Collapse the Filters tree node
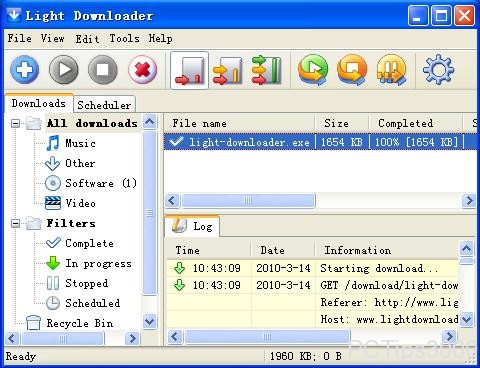Image resolution: width=480 pixels, height=368 pixels. click(x=15, y=223)
